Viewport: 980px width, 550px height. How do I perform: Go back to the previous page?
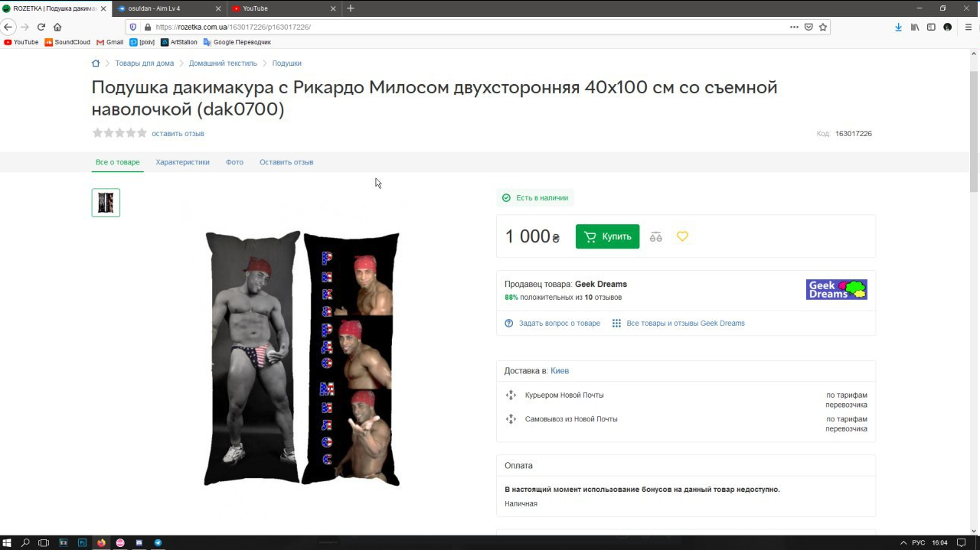tap(8, 27)
